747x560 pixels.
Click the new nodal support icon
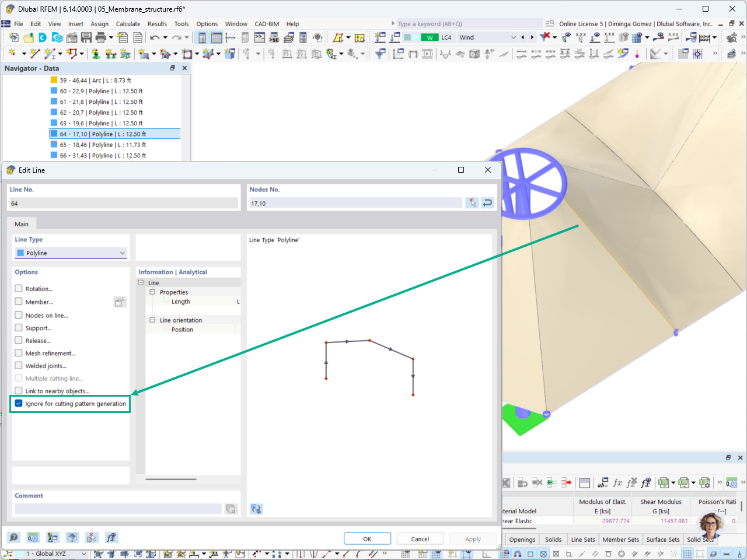pos(96,54)
